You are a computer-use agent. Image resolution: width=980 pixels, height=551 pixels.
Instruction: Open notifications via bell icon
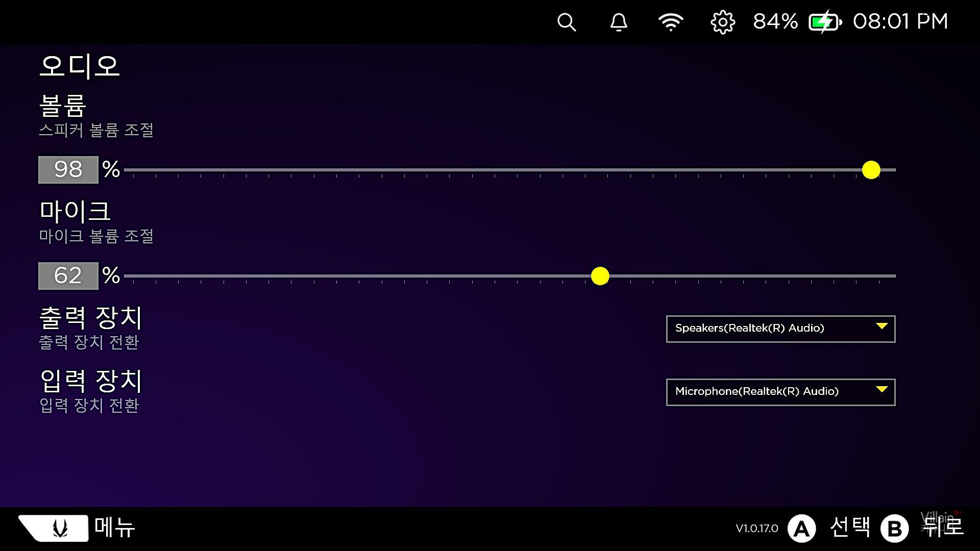coord(619,22)
